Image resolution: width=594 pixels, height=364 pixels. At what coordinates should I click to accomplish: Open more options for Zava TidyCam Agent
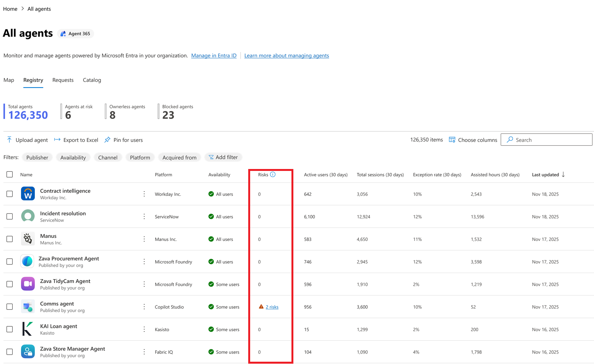click(x=144, y=284)
